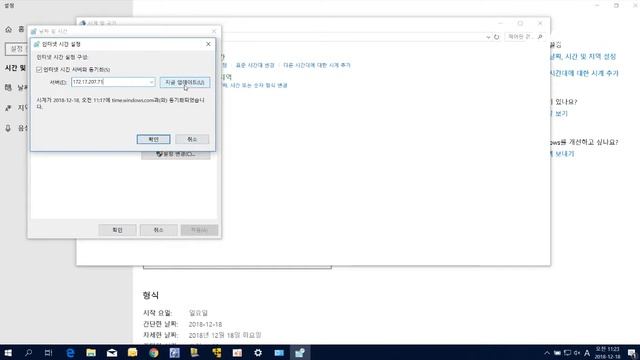Open Task View from taskbar

click(x=48, y=353)
